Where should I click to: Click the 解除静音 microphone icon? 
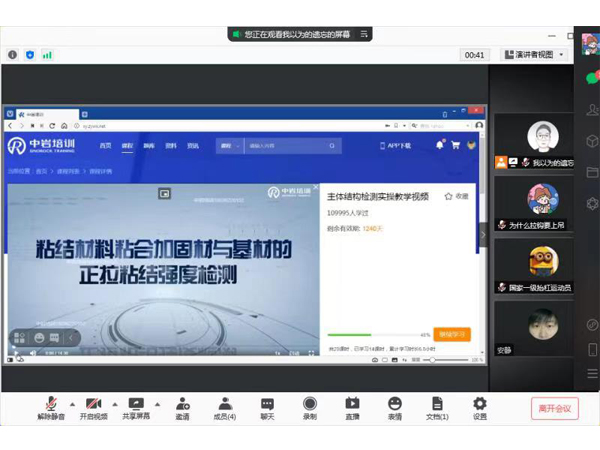[x=50, y=403]
